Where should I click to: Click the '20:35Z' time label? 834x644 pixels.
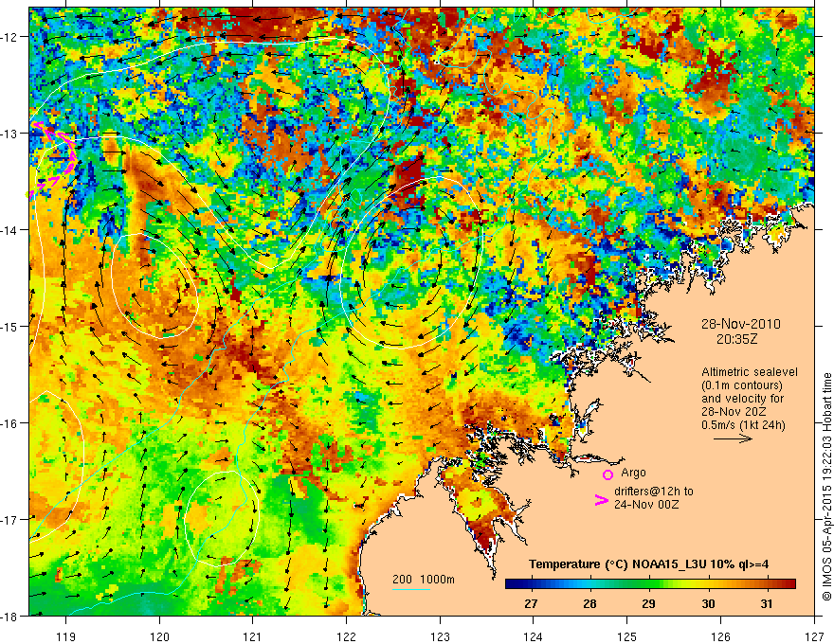pos(736,339)
